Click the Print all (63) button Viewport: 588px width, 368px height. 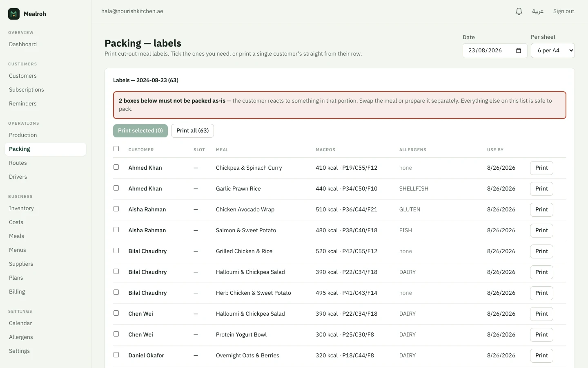tap(192, 131)
